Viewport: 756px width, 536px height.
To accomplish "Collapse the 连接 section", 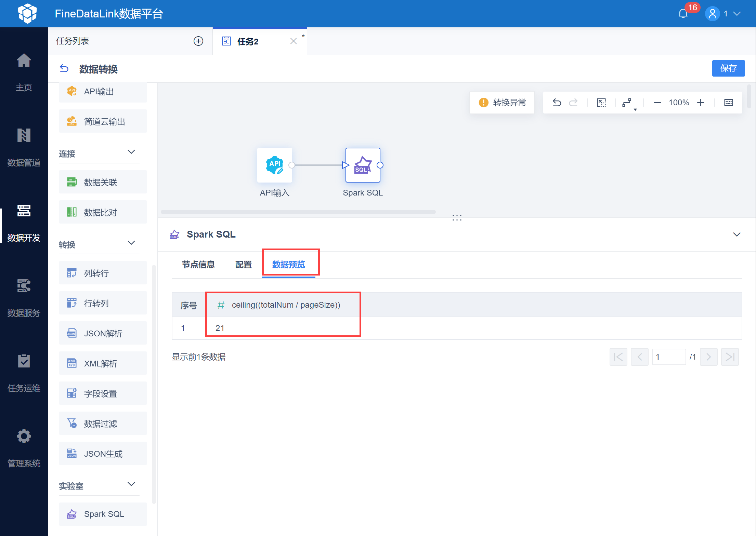I will click(131, 152).
